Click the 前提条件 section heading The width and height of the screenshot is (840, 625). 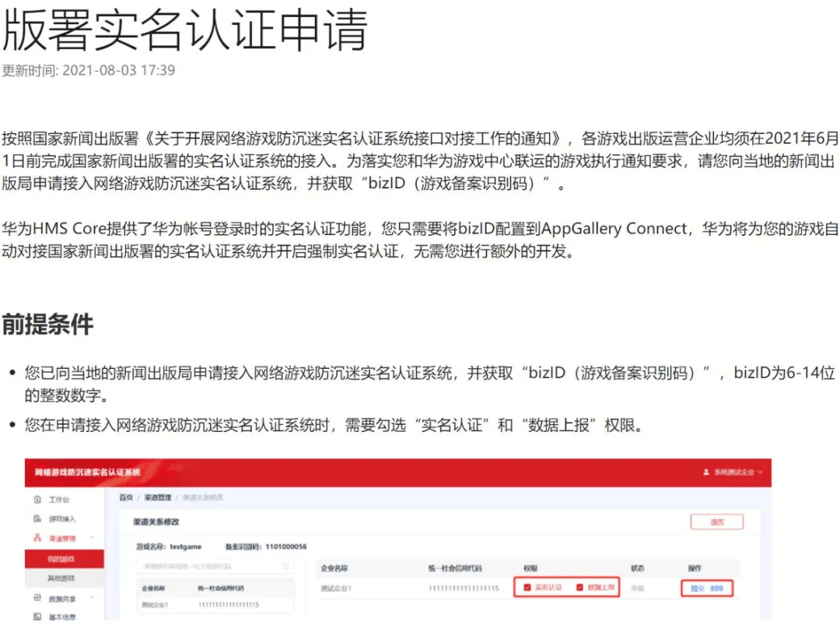[47, 325]
